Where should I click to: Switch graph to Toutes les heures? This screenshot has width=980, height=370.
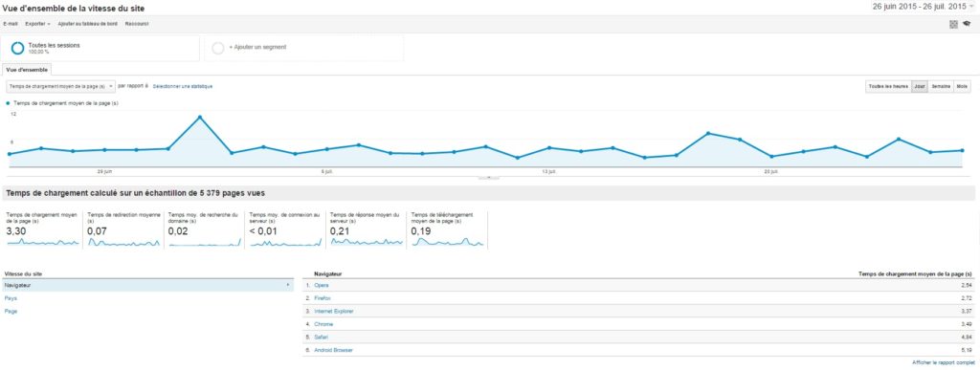click(x=887, y=86)
